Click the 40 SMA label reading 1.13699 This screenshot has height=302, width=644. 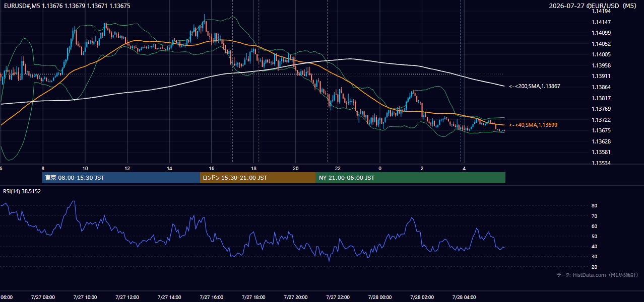point(533,125)
